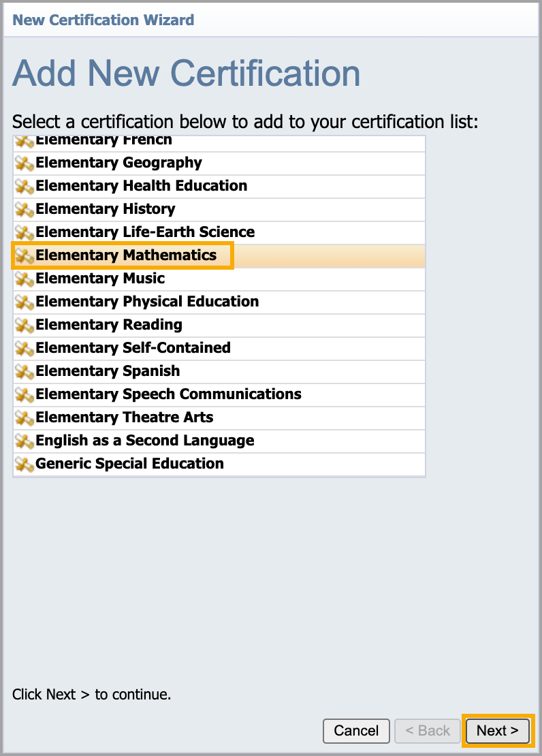542x756 pixels.
Task: Click the certificate icon beside Elementary History
Action: coord(25,210)
